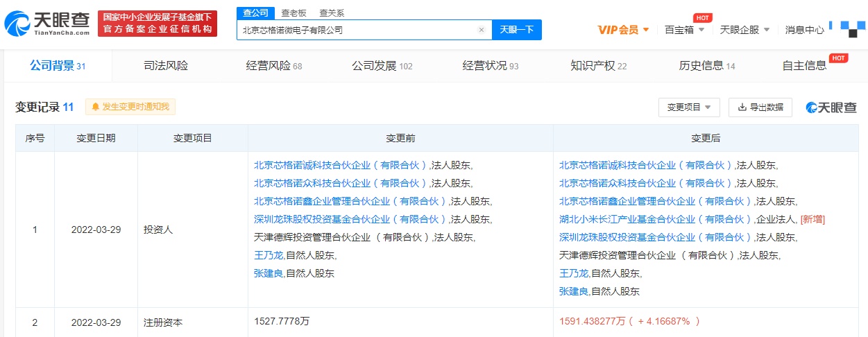Click the 投资人 cell in row 1
This screenshot has width=868, height=337.
point(193,230)
